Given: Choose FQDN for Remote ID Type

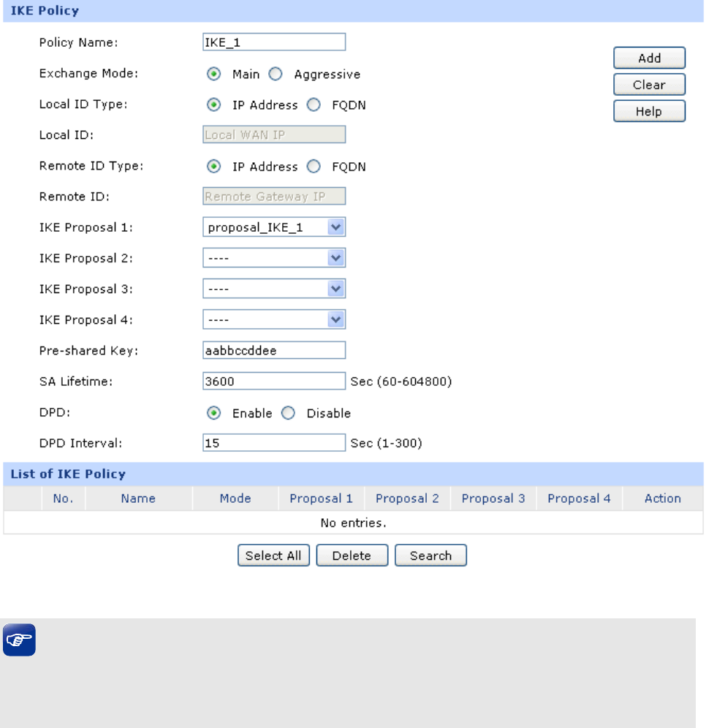Looking at the screenshot, I should pos(314,166).
